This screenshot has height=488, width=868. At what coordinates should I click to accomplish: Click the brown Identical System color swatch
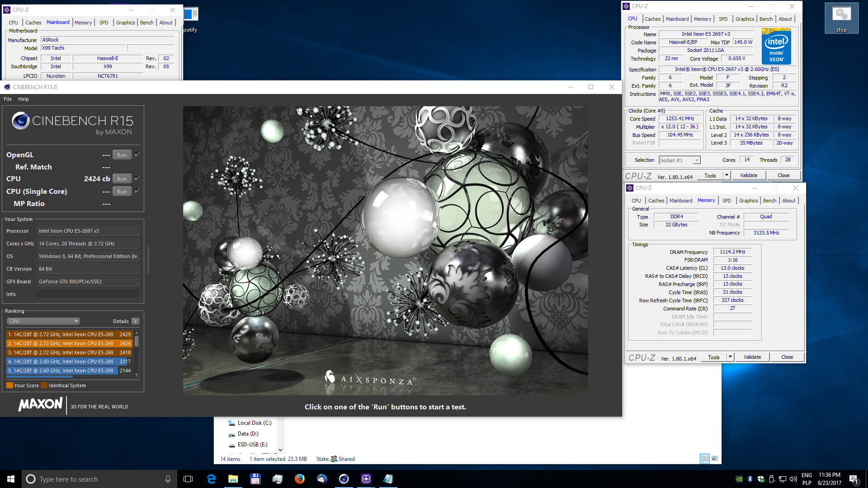(44, 385)
